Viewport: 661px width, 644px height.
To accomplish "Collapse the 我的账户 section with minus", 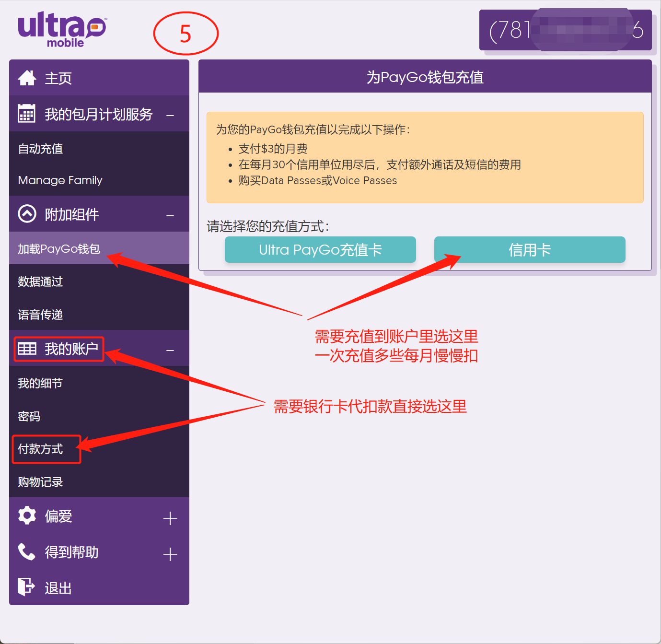I will 170,351.
